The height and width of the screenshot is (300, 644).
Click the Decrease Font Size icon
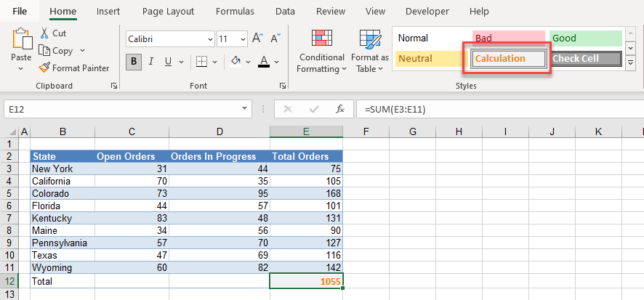(x=274, y=39)
